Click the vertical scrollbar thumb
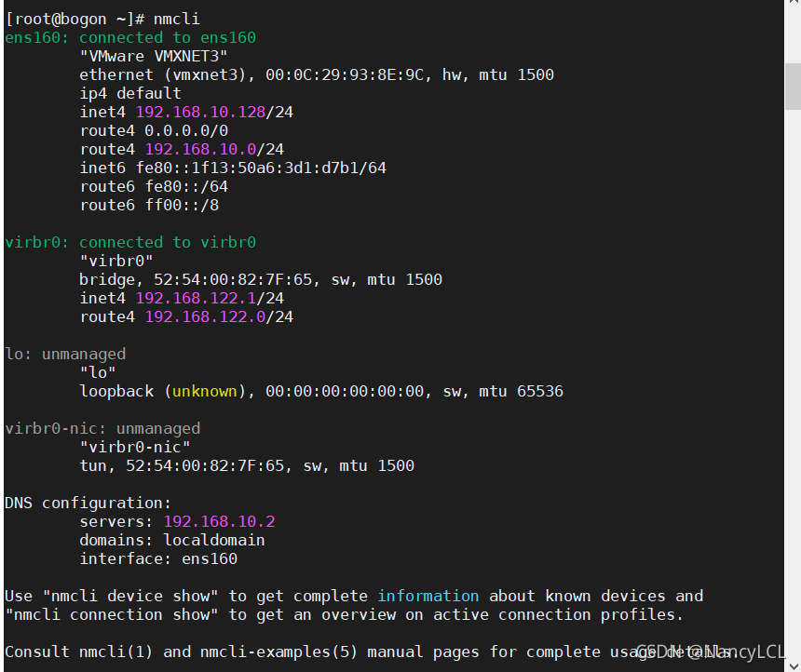This screenshot has height=672, width=801. pyautogui.click(x=793, y=87)
